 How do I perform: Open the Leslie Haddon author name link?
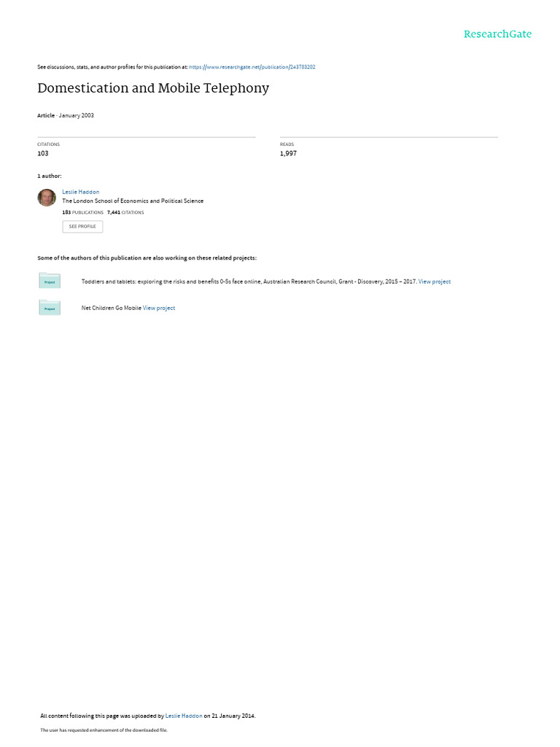click(80, 192)
